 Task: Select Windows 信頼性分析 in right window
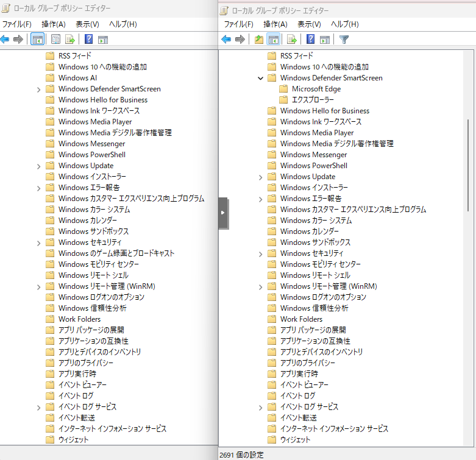(x=314, y=308)
